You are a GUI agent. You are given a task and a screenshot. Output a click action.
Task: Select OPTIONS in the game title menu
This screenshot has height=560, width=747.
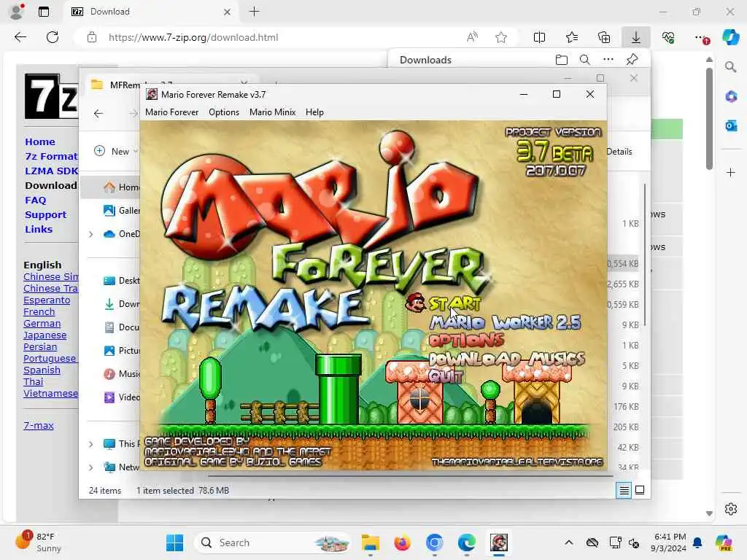[x=466, y=340]
